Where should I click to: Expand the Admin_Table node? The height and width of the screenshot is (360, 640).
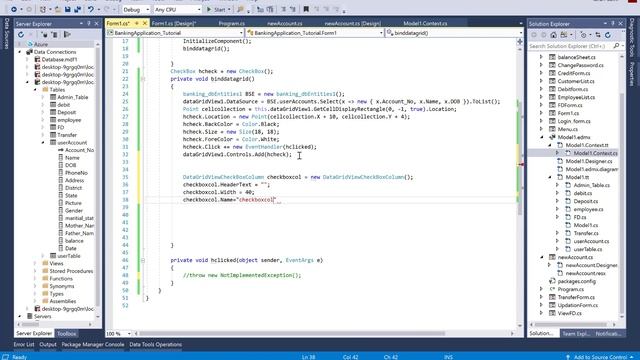tap(43, 97)
